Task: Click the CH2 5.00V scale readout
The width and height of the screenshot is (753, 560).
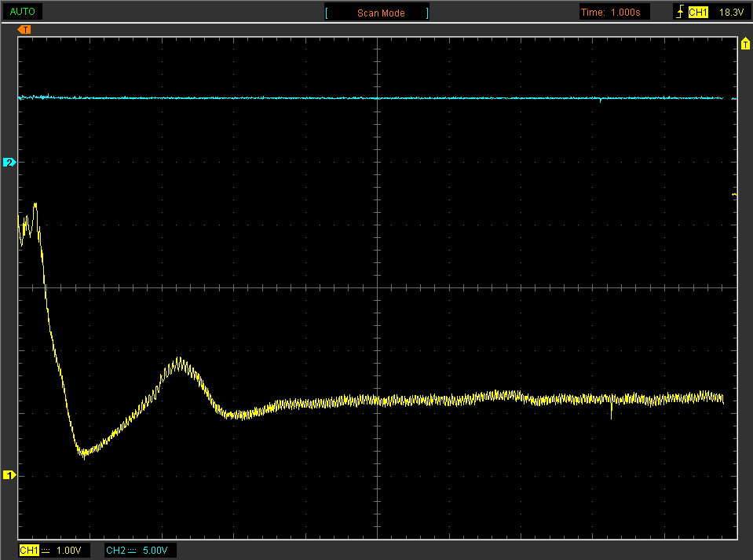Action: coord(155,551)
